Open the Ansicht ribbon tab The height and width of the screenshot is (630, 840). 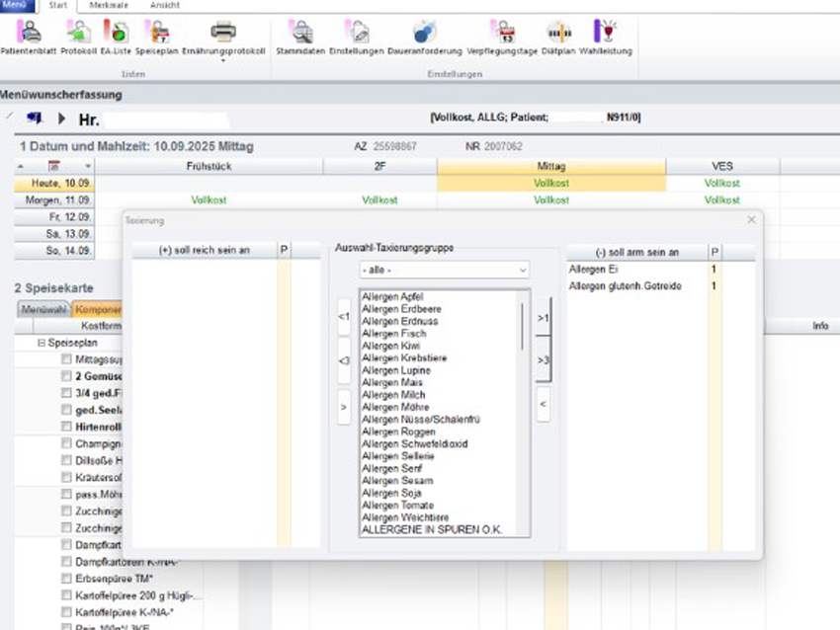165,5
